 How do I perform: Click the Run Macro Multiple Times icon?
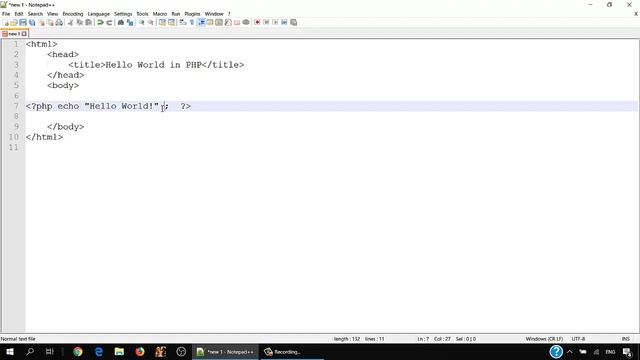[x=284, y=22]
